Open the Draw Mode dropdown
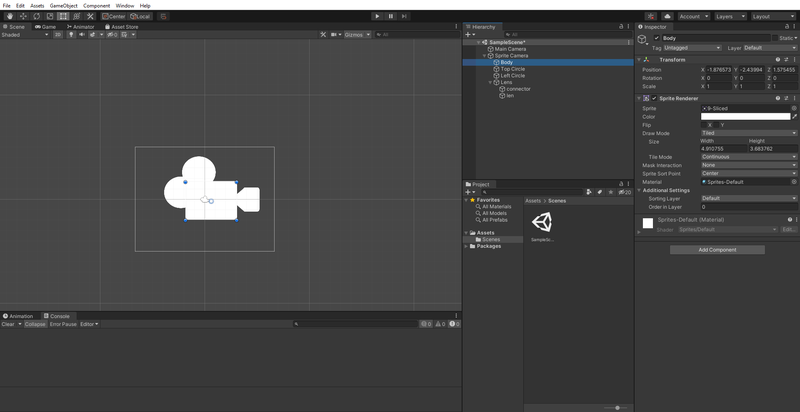The height and width of the screenshot is (412, 800). coord(748,133)
